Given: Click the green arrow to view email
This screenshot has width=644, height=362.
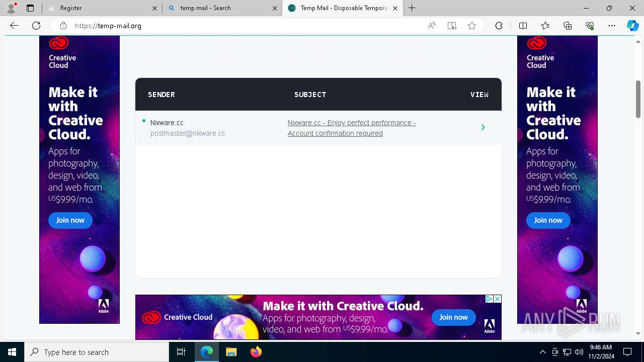Looking at the screenshot, I should [483, 128].
